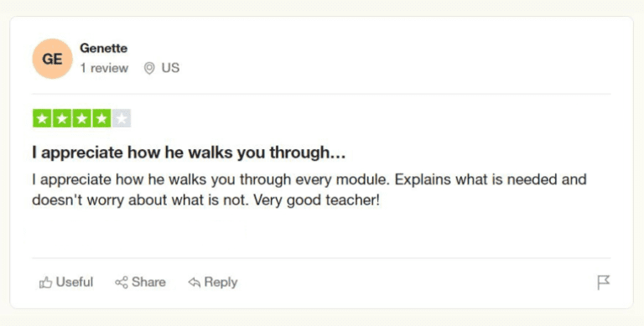Open Genette's reviewer profile name
This screenshot has width=644, height=326.
point(103,48)
